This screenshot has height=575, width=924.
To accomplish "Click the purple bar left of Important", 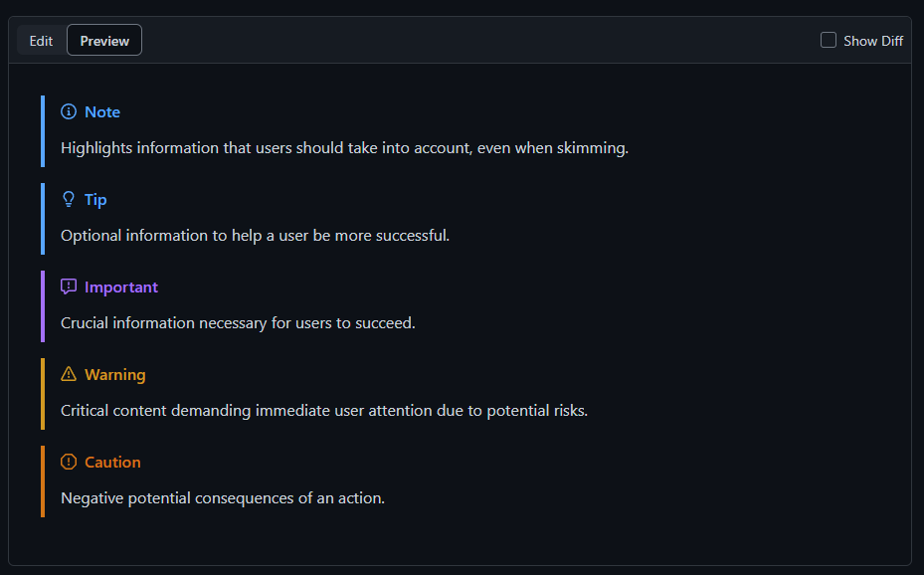I will pyautogui.click(x=43, y=306).
